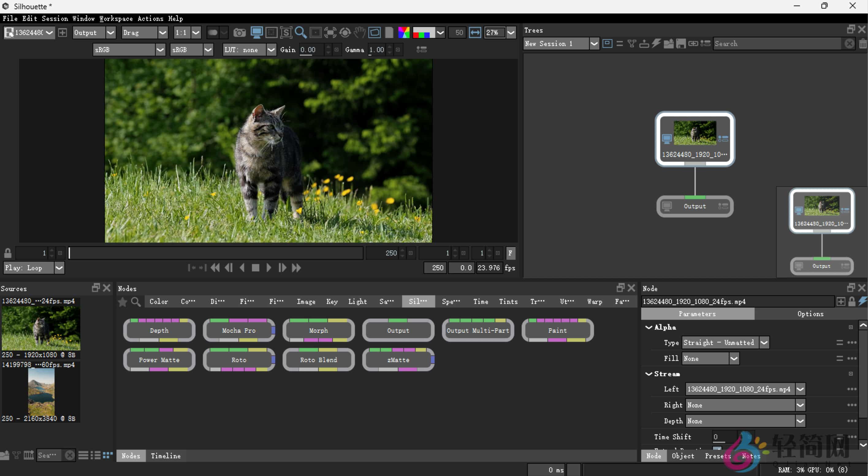
Task: Click the RGB color bars swatch
Action: [424, 33]
